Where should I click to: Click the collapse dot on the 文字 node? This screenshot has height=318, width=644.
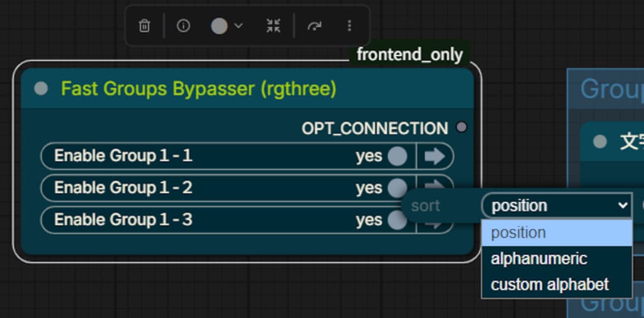(x=600, y=141)
